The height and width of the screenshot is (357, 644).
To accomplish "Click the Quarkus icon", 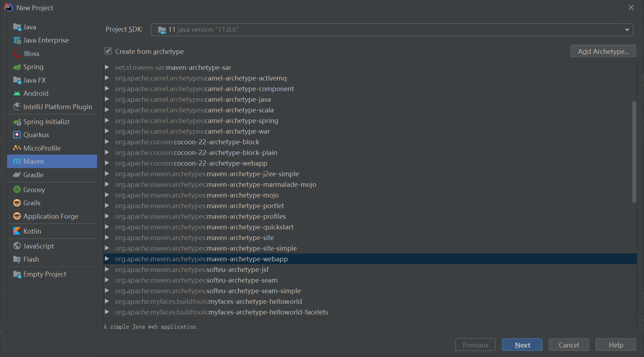I will pyautogui.click(x=17, y=135).
